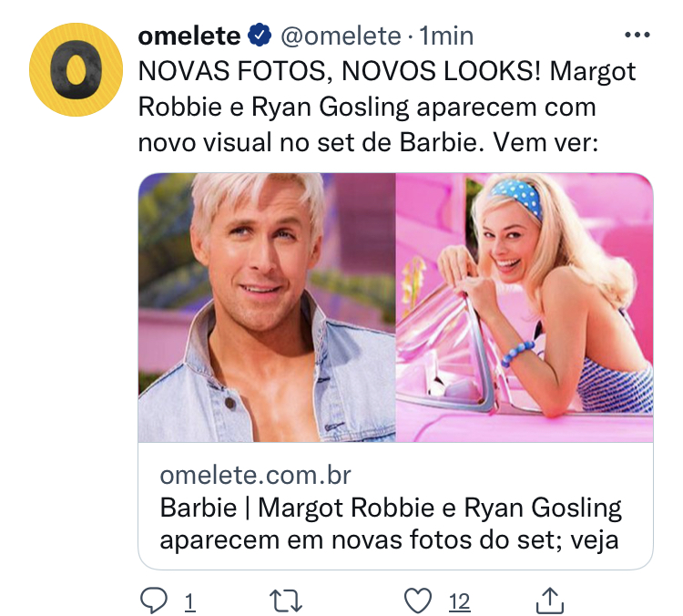The width and height of the screenshot is (683, 616).
Task: Share the tweet using the upload arrow icon
Action: (x=551, y=601)
